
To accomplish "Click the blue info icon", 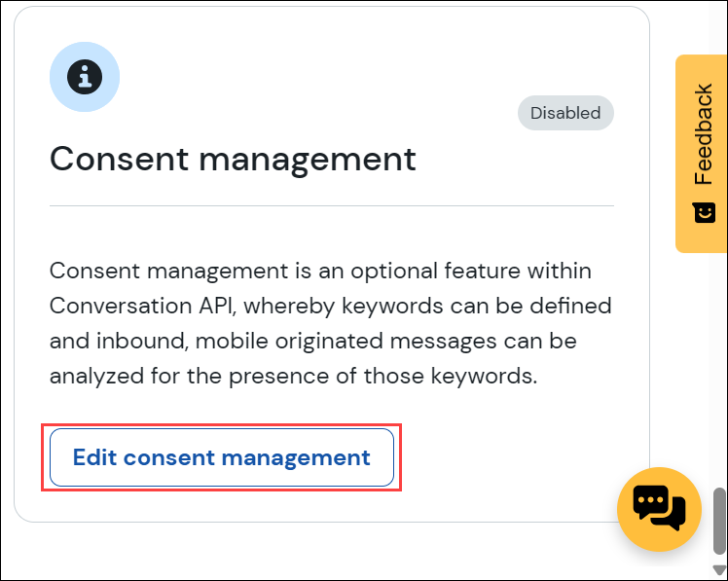I will pos(85,77).
